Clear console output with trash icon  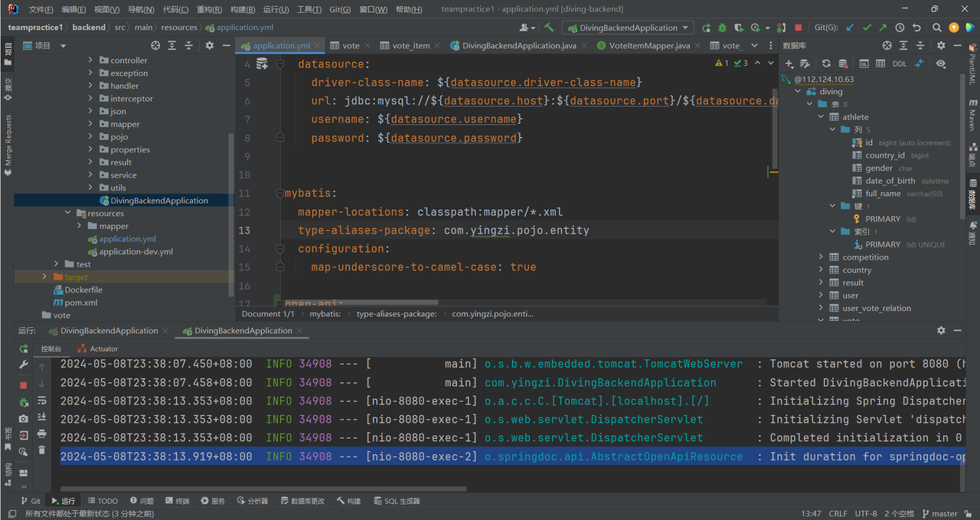tap(42, 450)
